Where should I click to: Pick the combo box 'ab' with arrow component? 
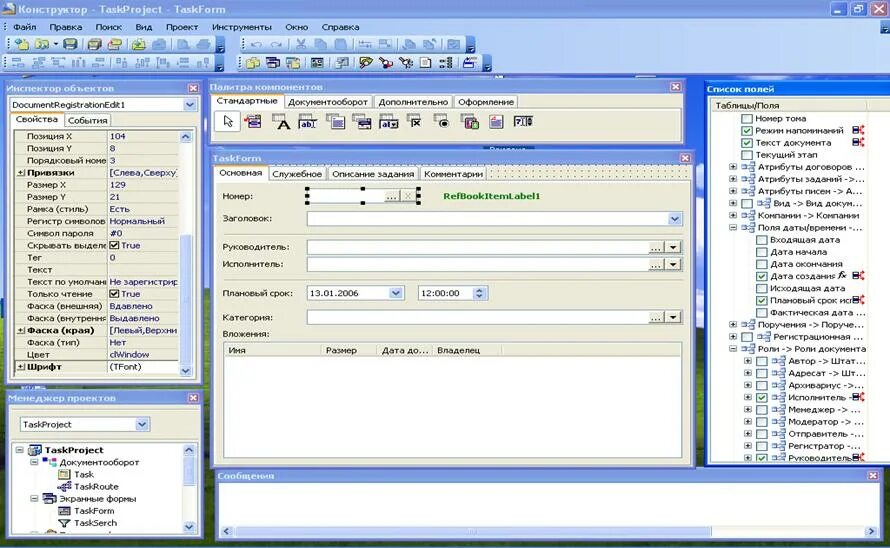coord(389,122)
